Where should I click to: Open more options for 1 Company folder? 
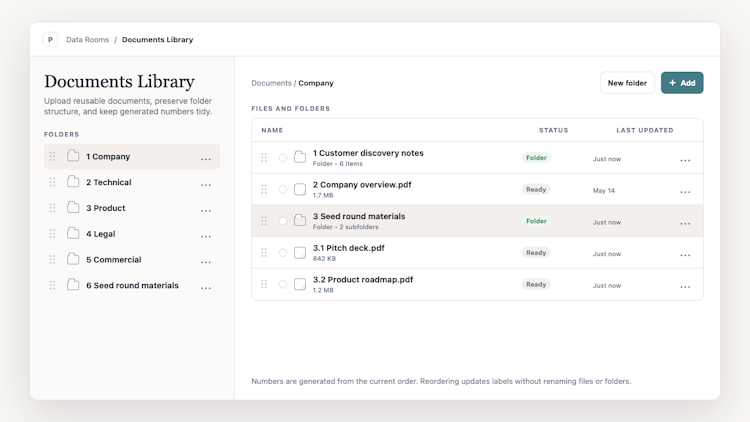click(206, 159)
